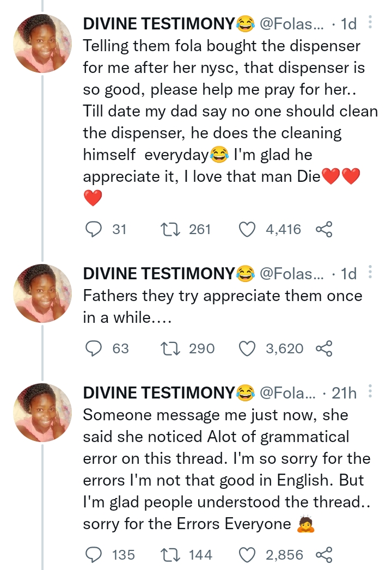Open more options on the 21h tweet
This screenshot has width=392, height=570.
point(370,391)
